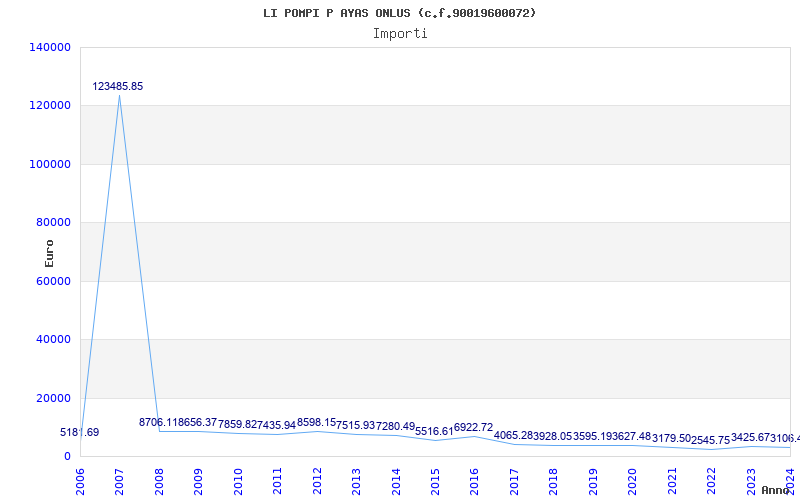Select the x-axis year 2022

711,481
